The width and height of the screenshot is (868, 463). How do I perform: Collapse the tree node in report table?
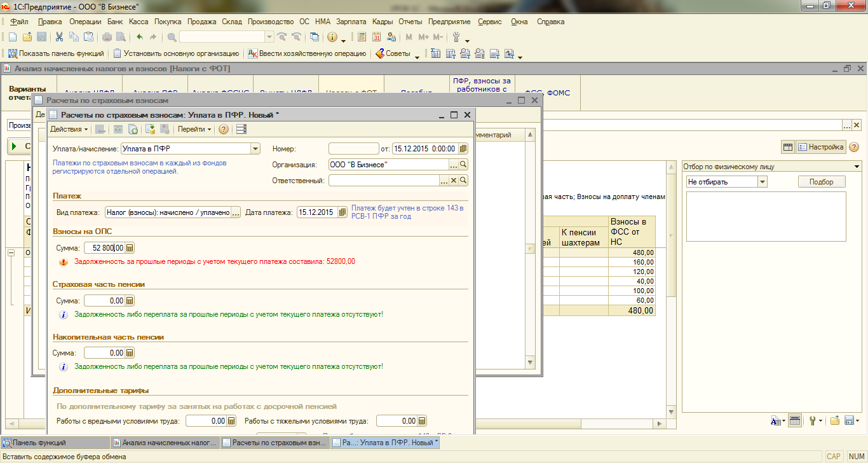(11, 252)
